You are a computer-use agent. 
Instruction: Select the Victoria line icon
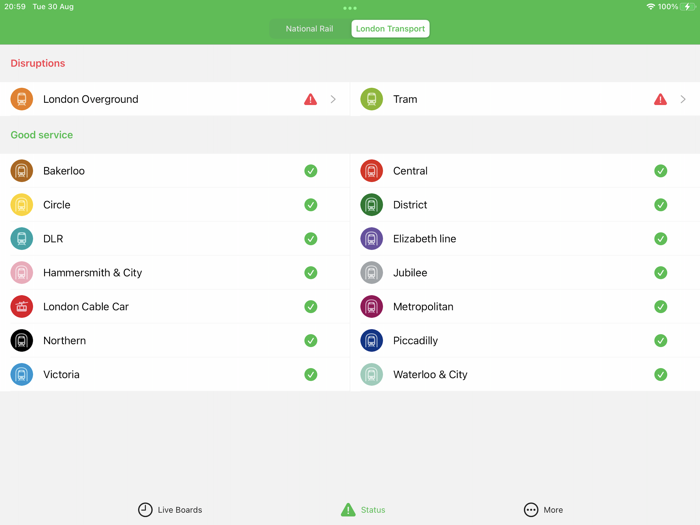(x=21, y=375)
